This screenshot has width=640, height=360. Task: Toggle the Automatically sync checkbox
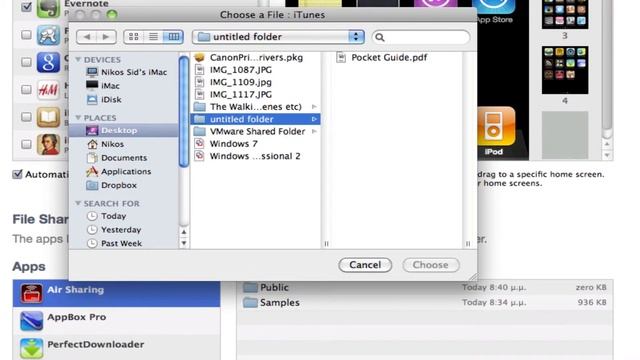(x=17, y=174)
